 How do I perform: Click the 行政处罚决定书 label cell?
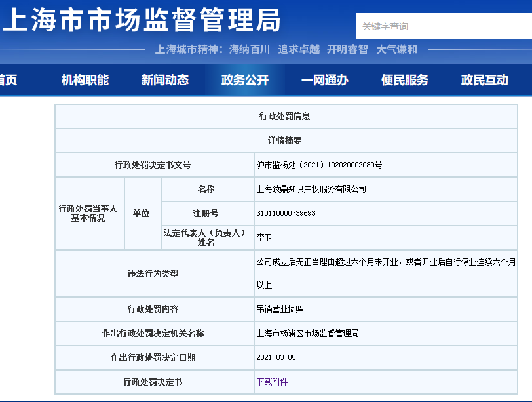pos(155,382)
